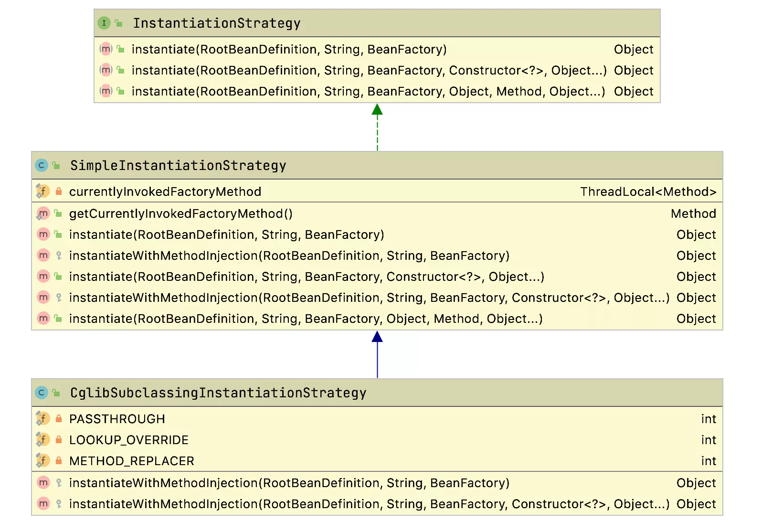Screen dimensions: 762x532
Task: Click public icon of SimpleInstantiationStrategy Object, Method instantiate row
Action: [x=58, y=318]
